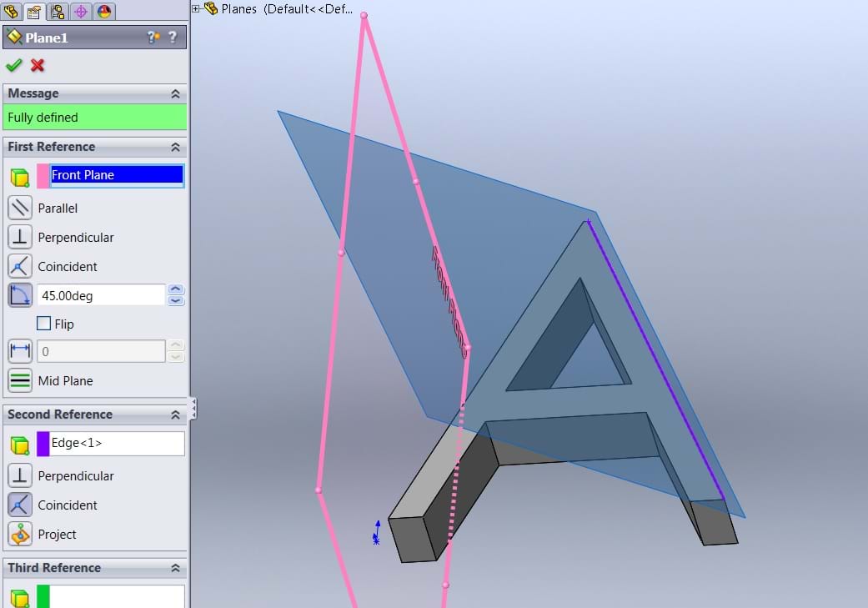Click the 45.00deg angle input field
Image resolution: width=868 pixels, height=608 pixels.
pos(102,295)
